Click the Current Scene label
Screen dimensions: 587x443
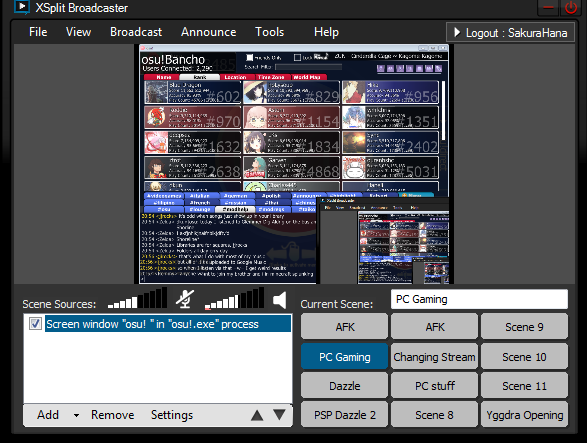coord(337,304)
